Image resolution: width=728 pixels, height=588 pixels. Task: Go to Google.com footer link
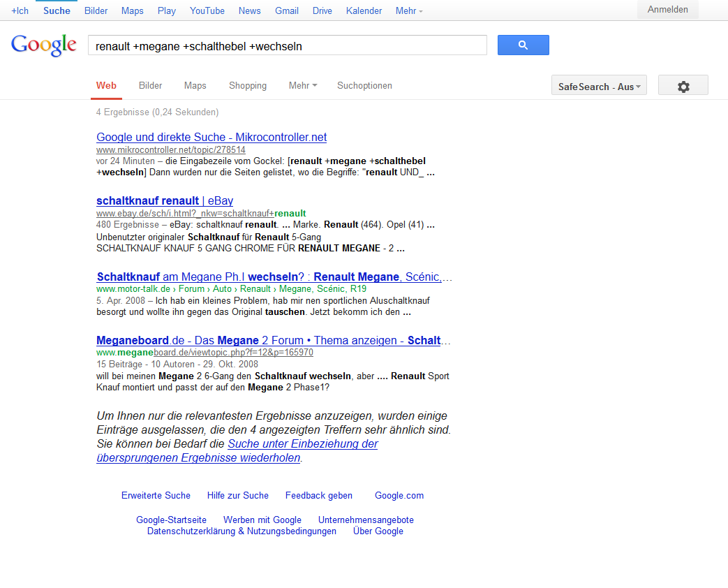tap(399, 496)
